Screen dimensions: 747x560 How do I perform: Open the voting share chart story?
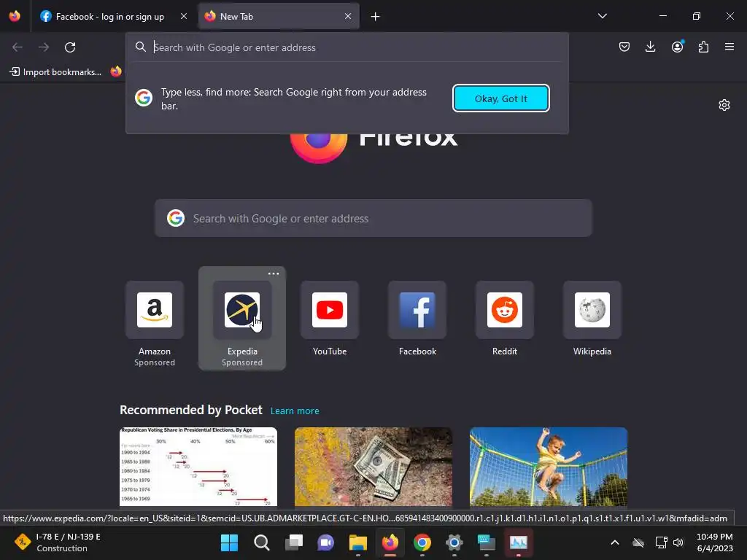[198, 467]
